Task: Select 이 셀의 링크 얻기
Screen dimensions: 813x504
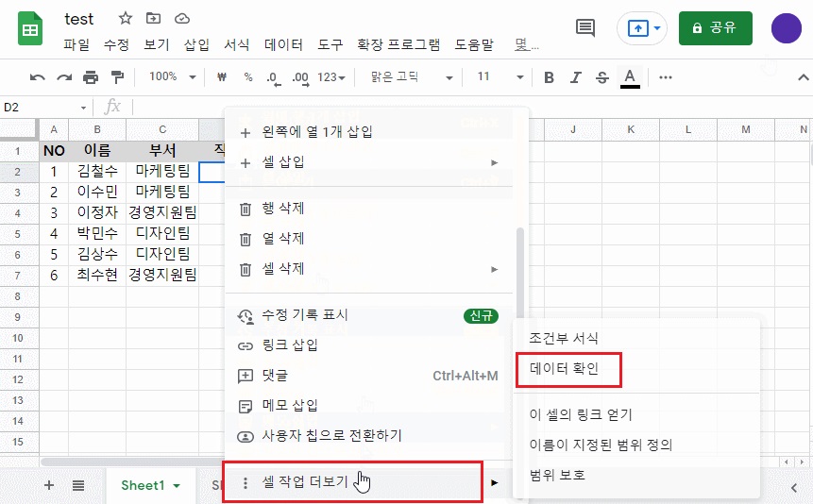Action: click(x=636, y=415)
